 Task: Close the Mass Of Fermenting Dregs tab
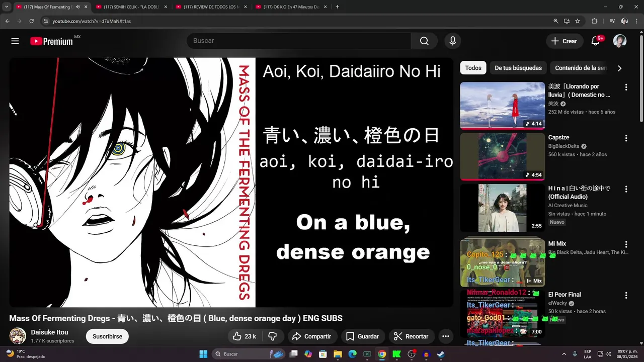point(86,7)
